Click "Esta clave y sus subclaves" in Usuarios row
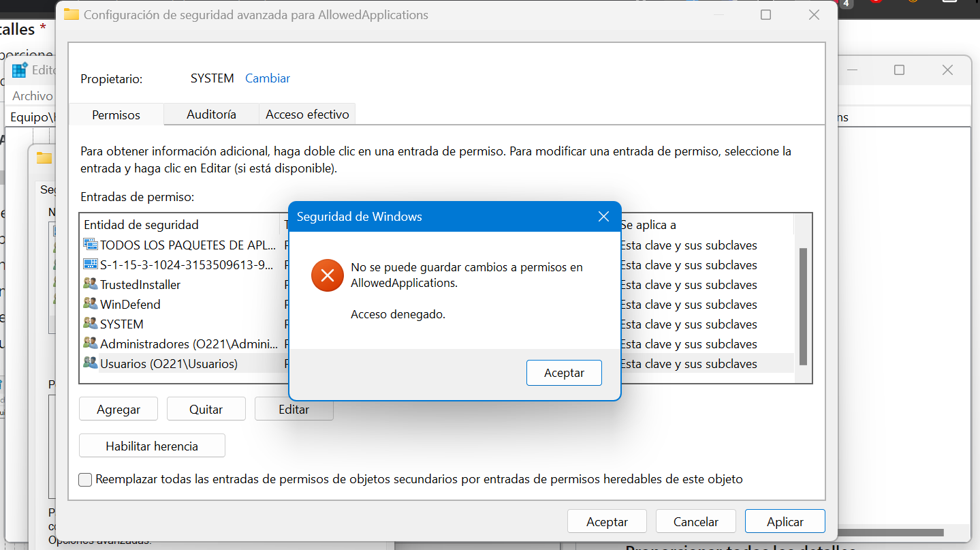This screenshot has width=980, height=550. pos(689,363)
